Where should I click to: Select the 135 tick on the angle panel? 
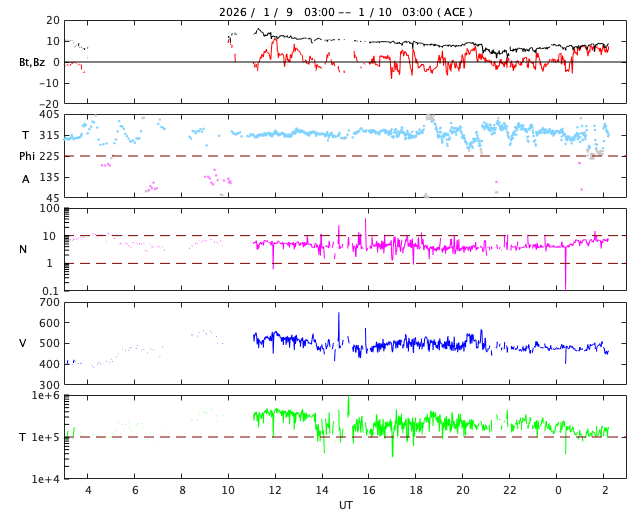pos(49,177)
